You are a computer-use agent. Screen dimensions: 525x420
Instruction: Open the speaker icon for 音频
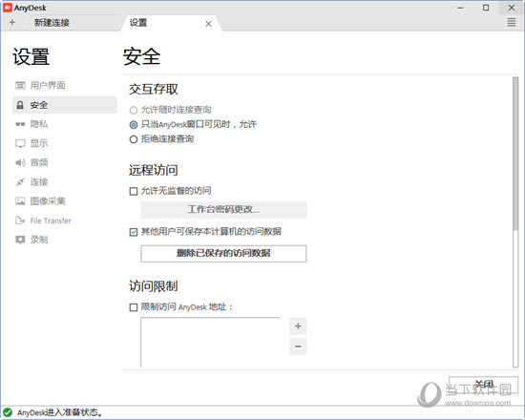20,163
